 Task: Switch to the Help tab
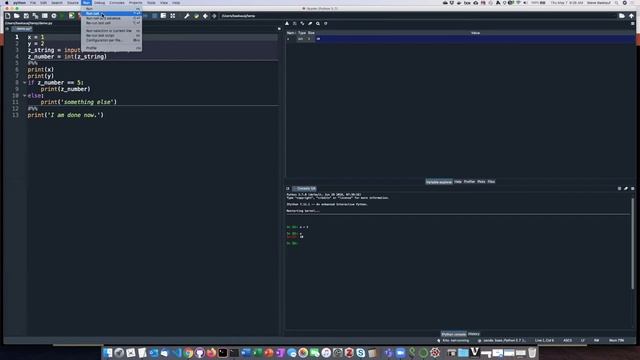[458, 182]
